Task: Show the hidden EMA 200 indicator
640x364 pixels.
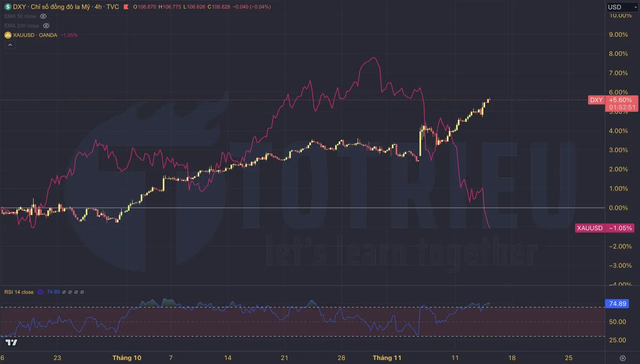Action: (x=46, y=26)
